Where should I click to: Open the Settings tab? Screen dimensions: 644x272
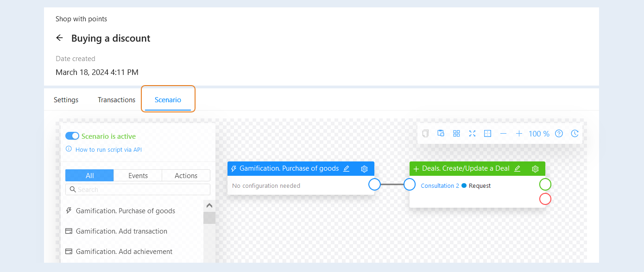[66, 99]
